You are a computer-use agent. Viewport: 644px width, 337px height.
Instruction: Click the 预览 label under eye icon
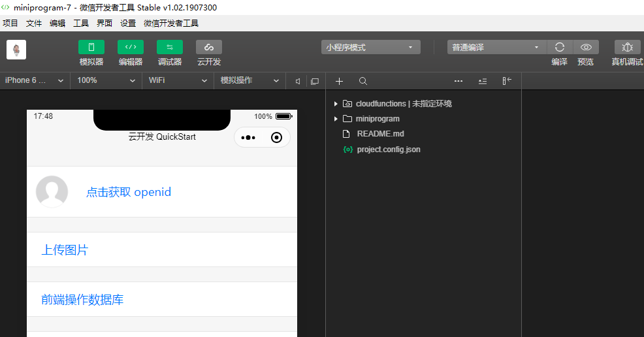(x=586, y=62)
